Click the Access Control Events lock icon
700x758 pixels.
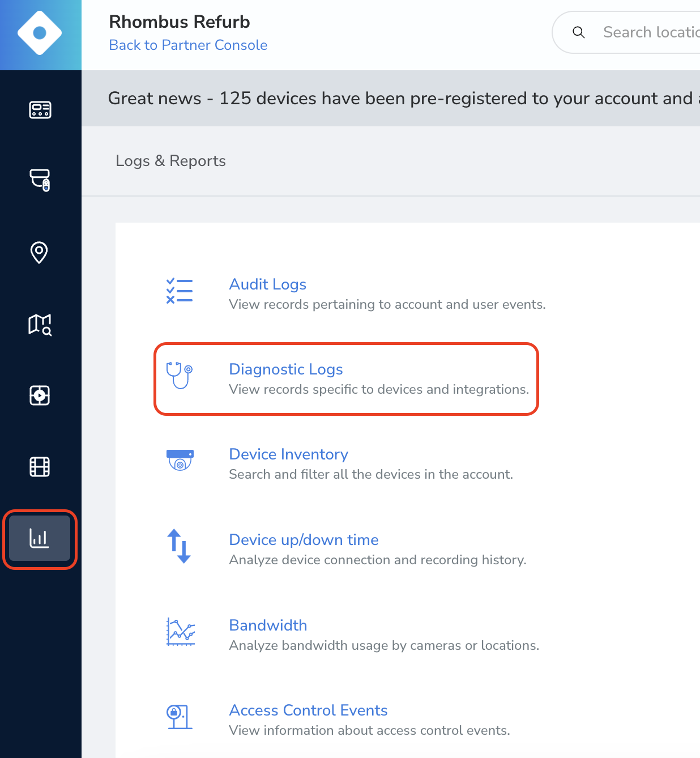click(x=180, y=717)
